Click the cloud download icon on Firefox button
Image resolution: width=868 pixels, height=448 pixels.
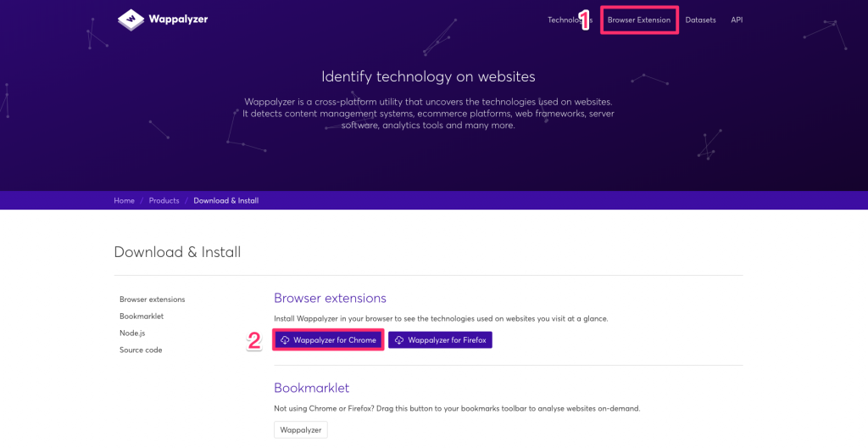(398, 340)
